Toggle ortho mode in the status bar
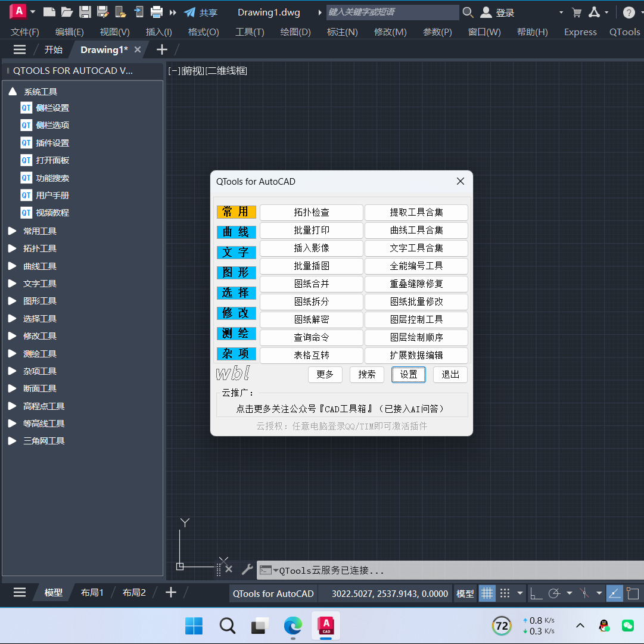Screen dimensions: 644x644 click(x=536, y=593)
